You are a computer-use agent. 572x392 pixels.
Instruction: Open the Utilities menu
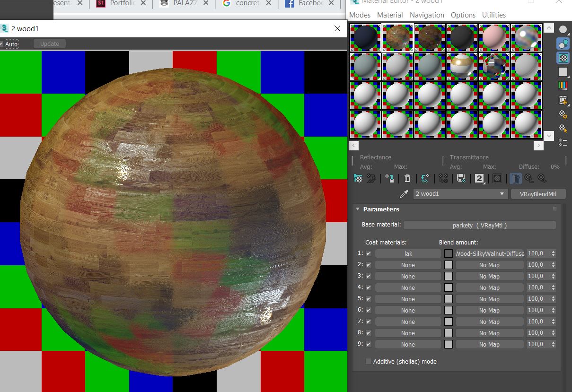click(x=493, y=15)
